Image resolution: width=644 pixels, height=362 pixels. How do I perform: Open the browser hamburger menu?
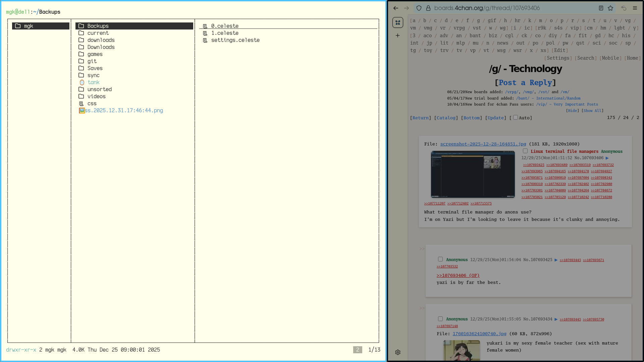(635, 8)
